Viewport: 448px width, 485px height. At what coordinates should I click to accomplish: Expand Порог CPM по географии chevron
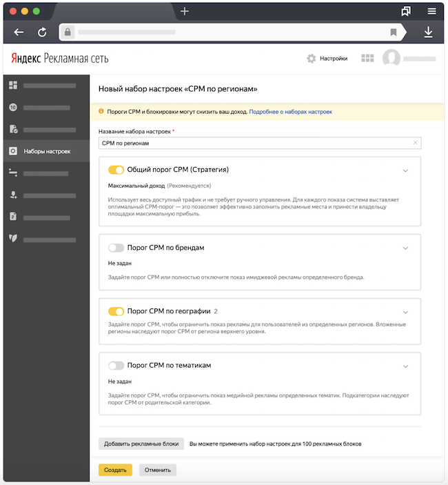(405, 313)
